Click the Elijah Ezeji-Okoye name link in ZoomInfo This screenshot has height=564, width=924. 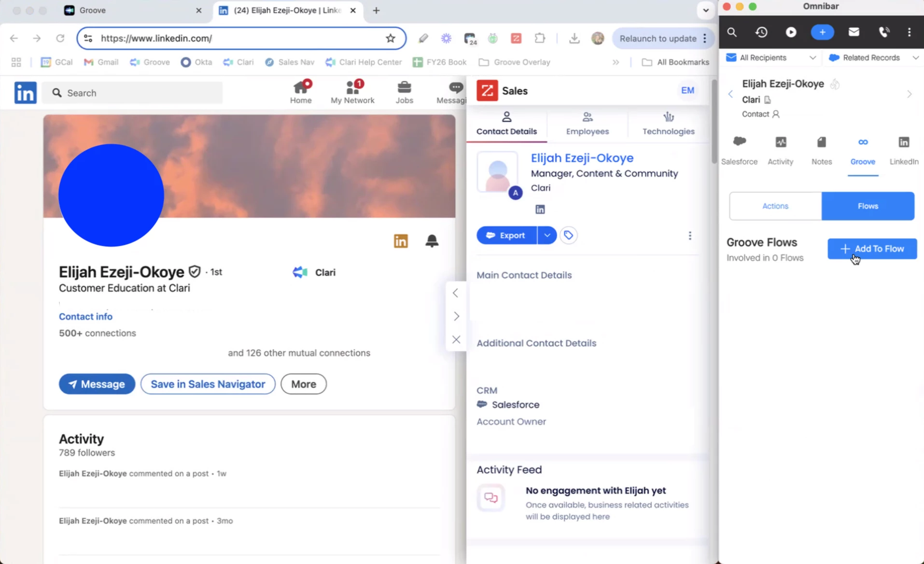(582, 158)
